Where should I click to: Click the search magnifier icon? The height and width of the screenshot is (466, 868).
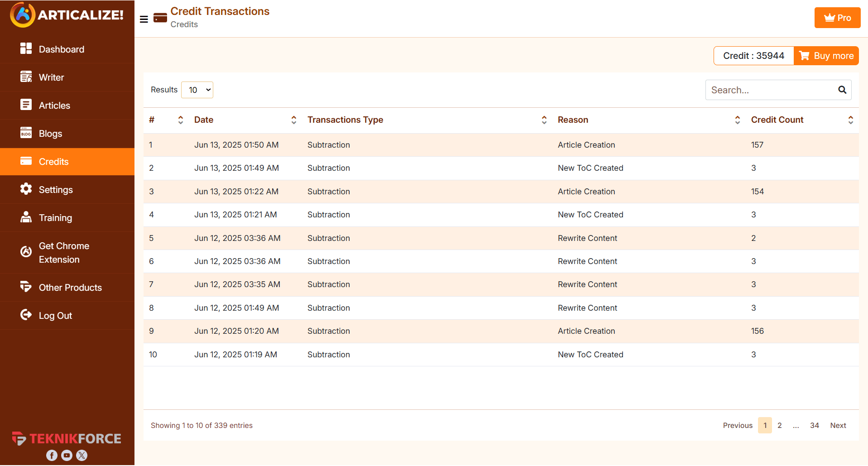click(x=842, y=90)
